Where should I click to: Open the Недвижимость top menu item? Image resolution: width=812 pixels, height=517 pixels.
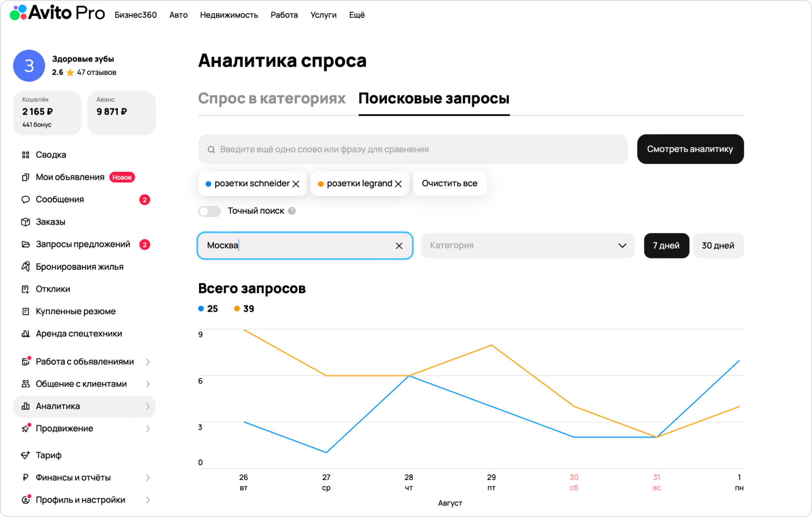[x=229, y=15]
